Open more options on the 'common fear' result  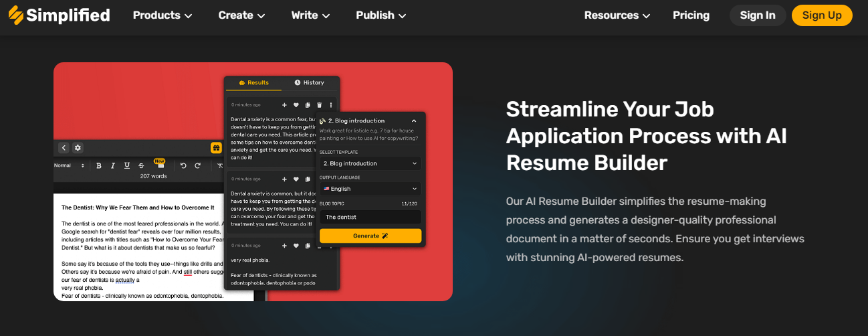pyautogui.click(x=331, y=105)
